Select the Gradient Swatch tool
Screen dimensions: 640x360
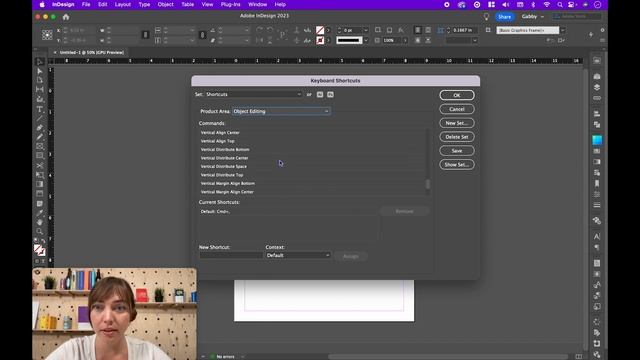click(x=40, y=184)
